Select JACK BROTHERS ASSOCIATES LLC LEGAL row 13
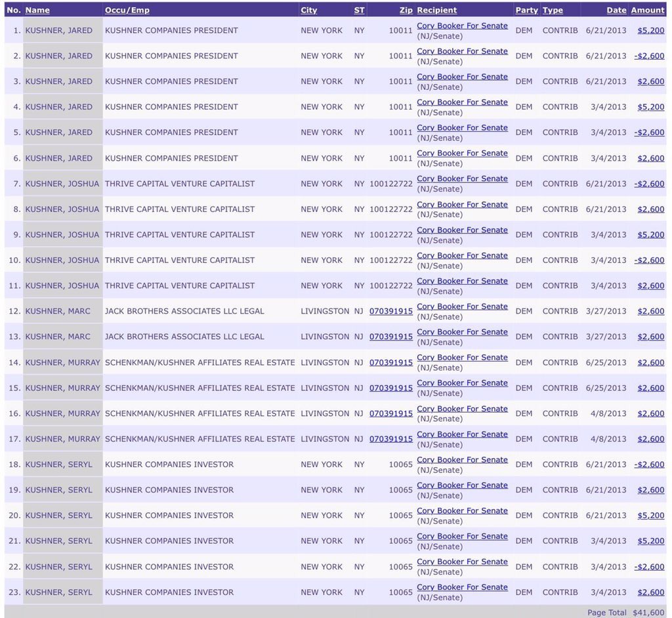Viewport: 672px width, 618px height. pos(184,337)
